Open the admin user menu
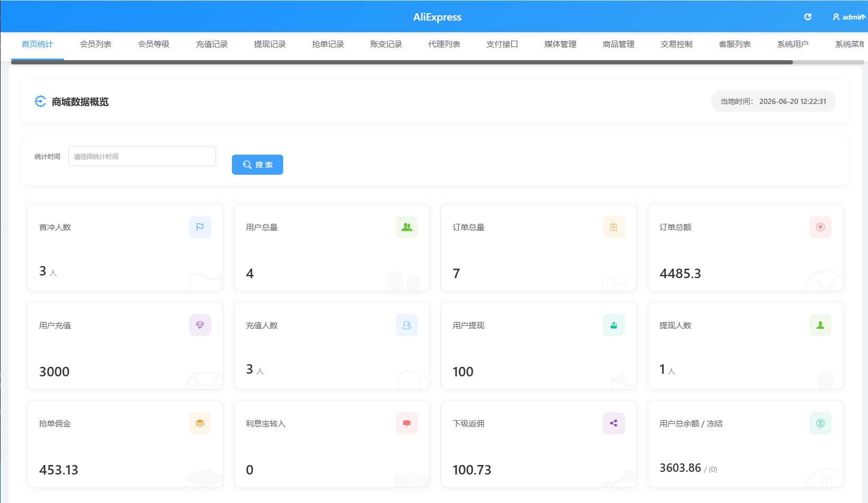Screen dimensions: 868x503 (849, 17)
